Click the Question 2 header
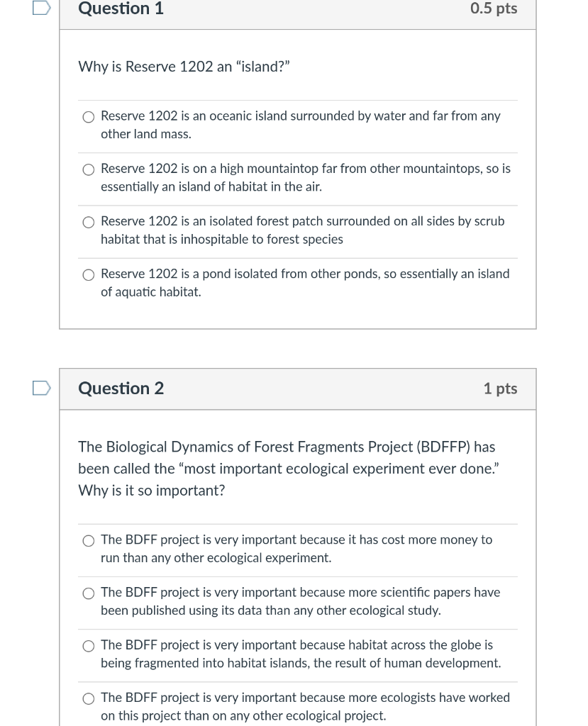 point(121,389)
